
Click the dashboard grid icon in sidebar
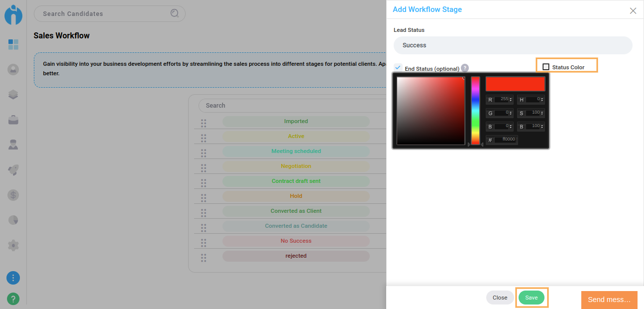(13, 45)
